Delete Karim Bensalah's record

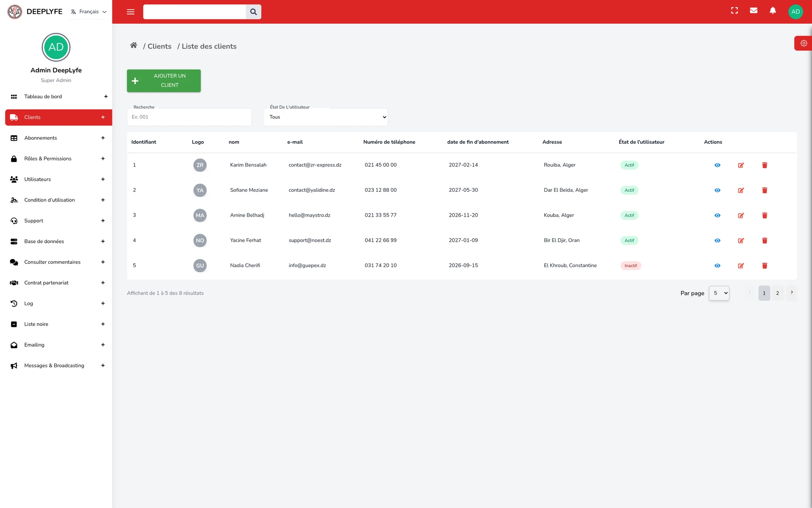tap(765, 165)
